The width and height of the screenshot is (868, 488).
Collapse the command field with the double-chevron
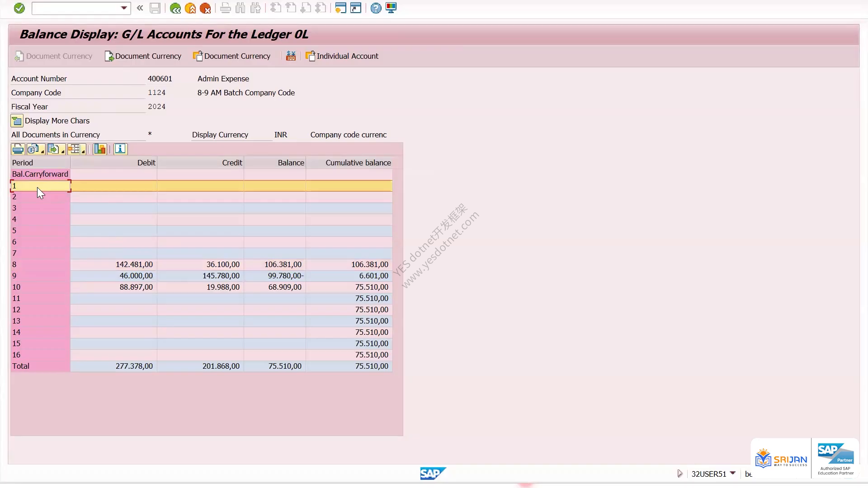click(x=140, y=8)
